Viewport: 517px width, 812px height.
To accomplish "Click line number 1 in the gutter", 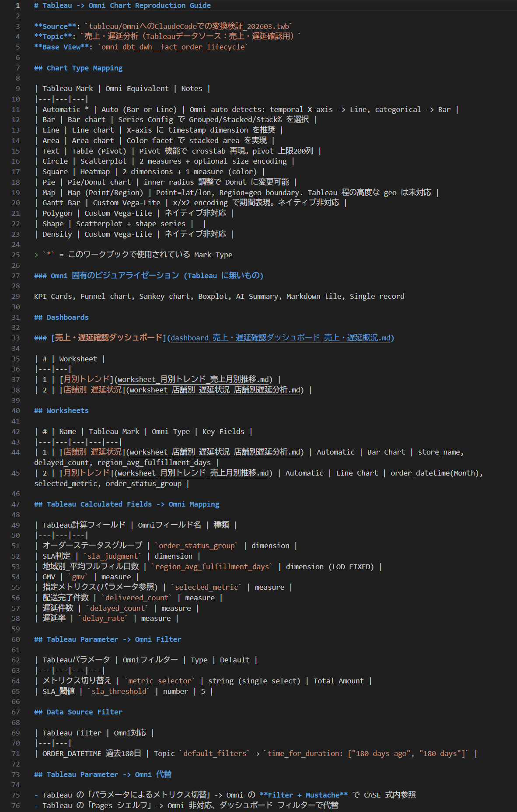I will point(17,5).
